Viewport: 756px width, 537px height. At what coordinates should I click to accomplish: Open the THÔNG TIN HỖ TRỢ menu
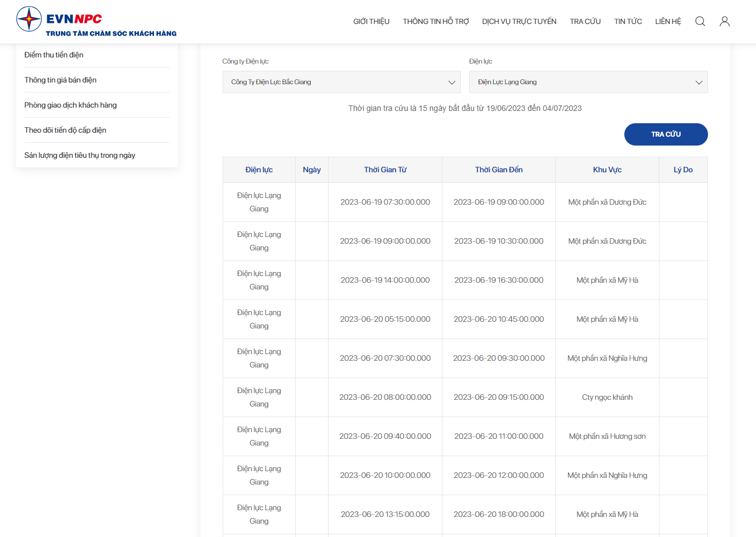point(436,21)
